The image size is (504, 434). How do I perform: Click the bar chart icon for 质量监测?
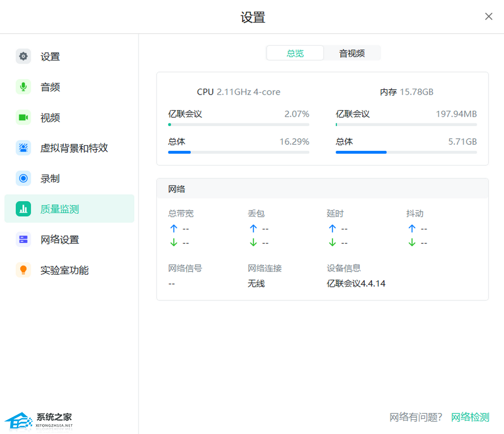(23, 209)
